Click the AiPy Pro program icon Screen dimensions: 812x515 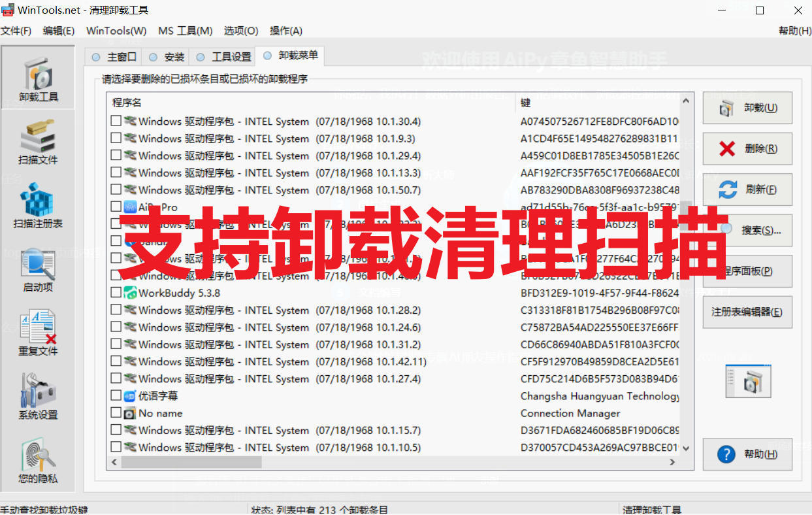[x=130, y=207]
